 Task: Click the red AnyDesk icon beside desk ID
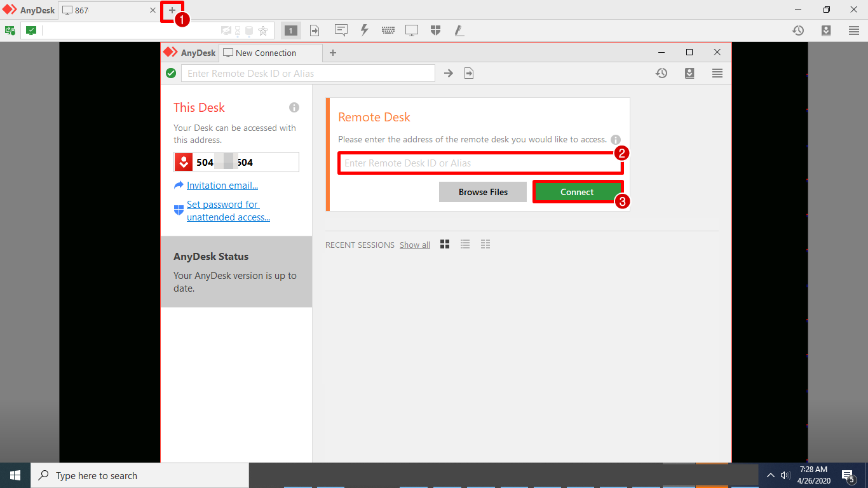pos(184,163)
